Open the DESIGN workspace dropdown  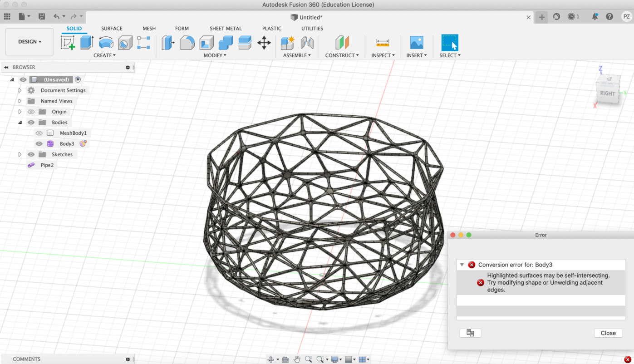point(29,42)
